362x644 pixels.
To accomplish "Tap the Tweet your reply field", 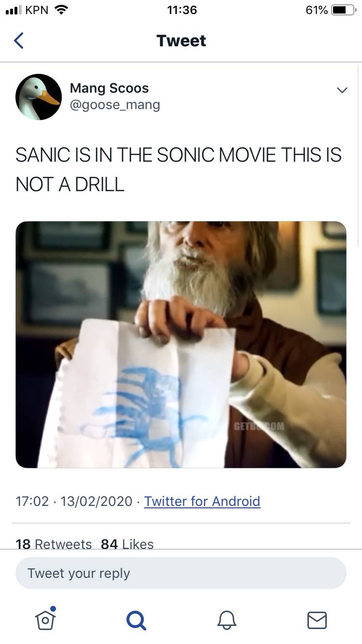I will 181,573.
